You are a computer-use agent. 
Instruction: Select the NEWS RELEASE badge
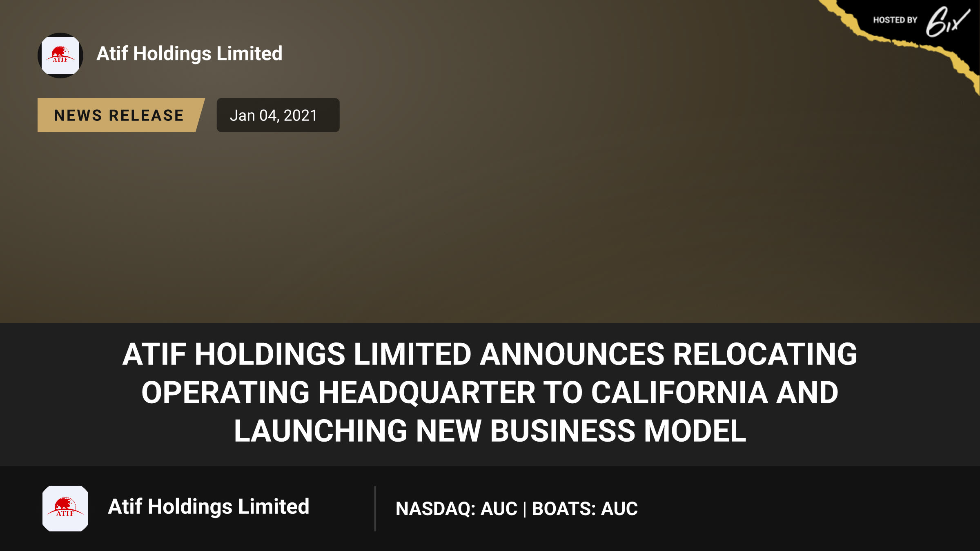pos(121,115)
